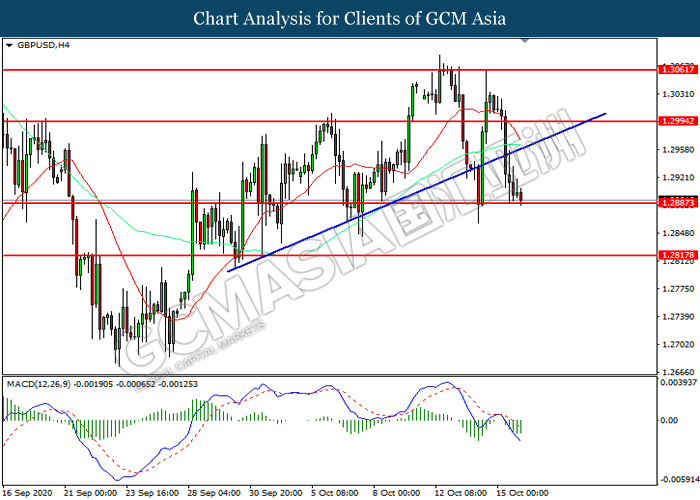Click the MACD 0.00 scale value
This screenshot has width=700, height=500.
point(669,420)
